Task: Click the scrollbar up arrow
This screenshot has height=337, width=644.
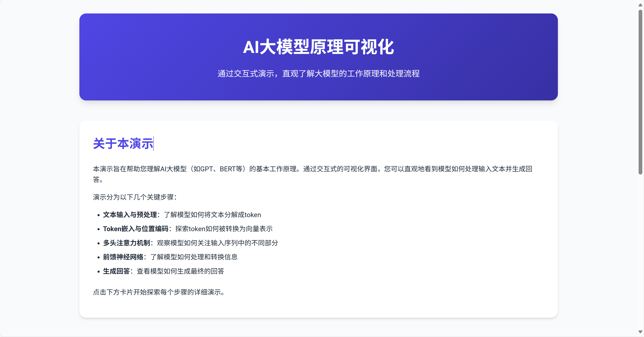Action: pos(640,5)
